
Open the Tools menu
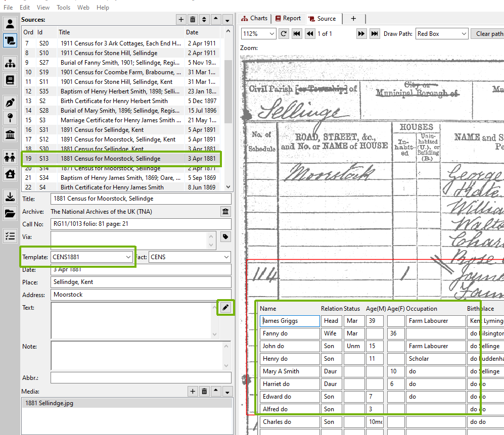point(63,8)
